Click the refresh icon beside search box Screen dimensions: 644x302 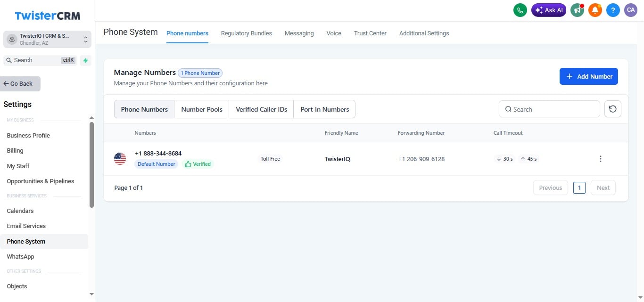point(612,109)
